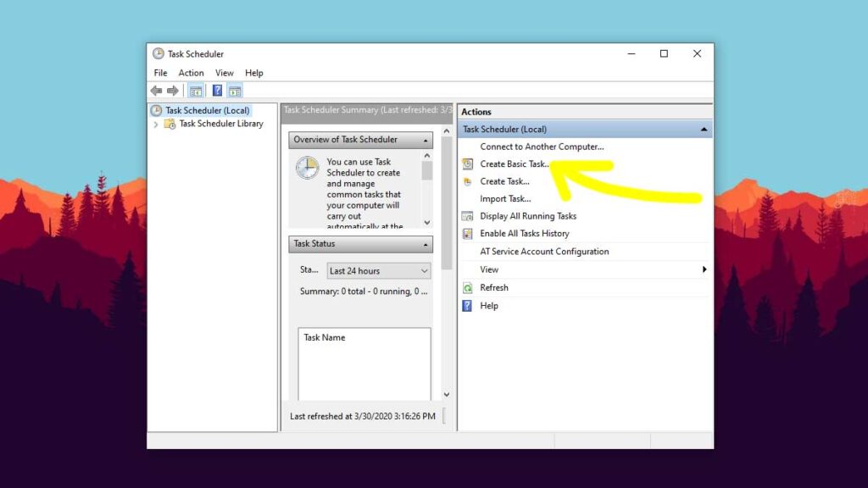Maximize the Task Scheduler window

(664, 53)
